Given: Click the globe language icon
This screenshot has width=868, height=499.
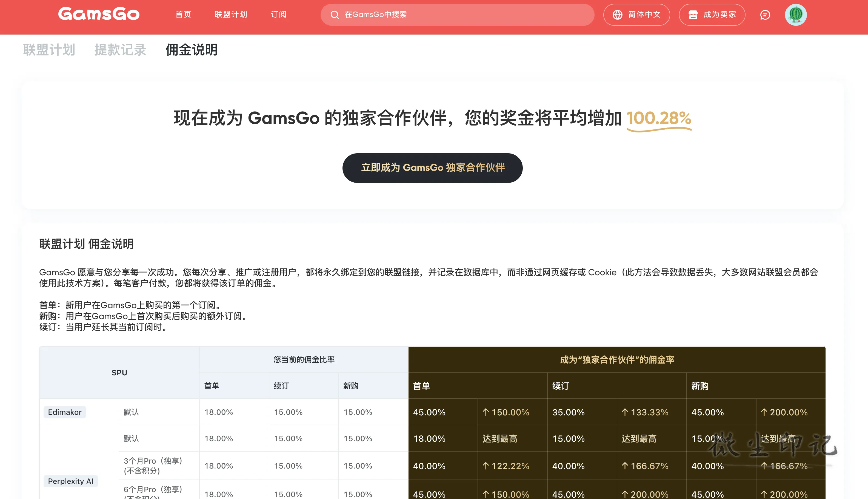Looking at the screenshot, I should 617,15.
